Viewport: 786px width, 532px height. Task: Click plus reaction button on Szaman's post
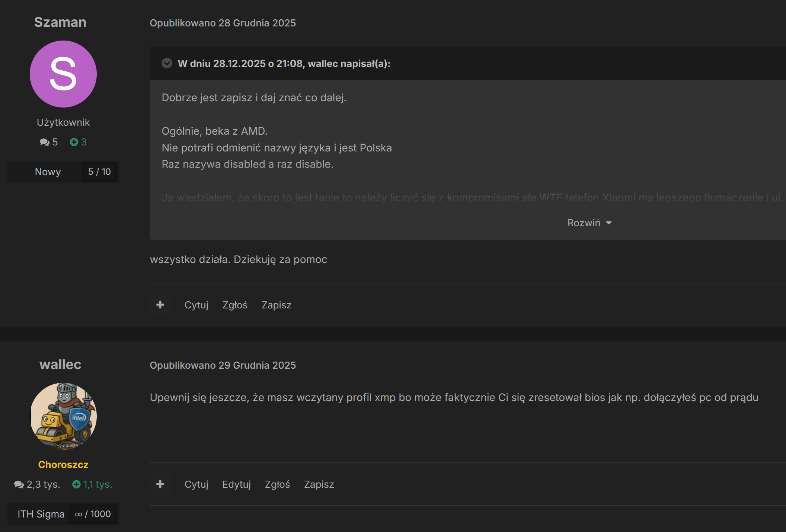pyautogui.click(x=160, y=305)
